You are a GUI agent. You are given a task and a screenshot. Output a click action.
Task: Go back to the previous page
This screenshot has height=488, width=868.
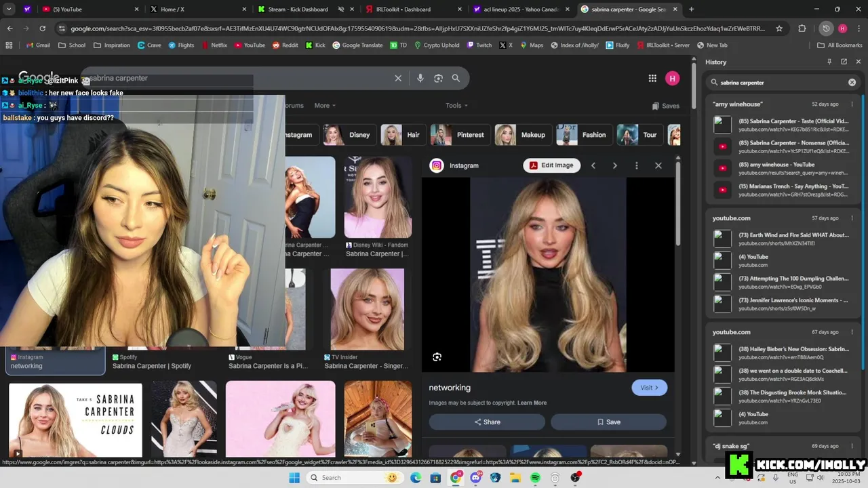click(x=9, y=28)
